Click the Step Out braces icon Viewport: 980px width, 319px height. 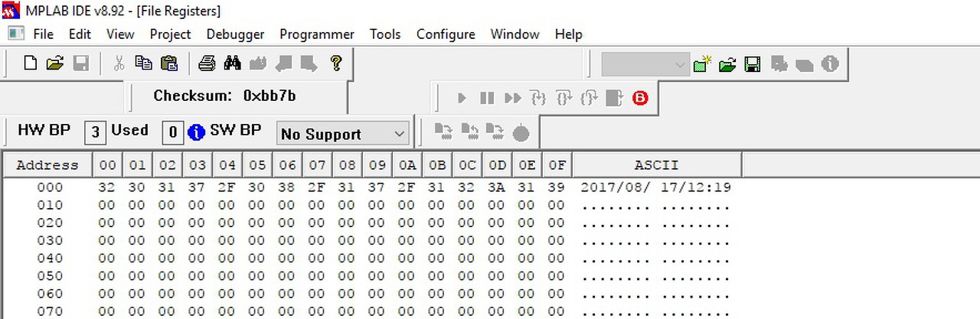tap(589, 98)
